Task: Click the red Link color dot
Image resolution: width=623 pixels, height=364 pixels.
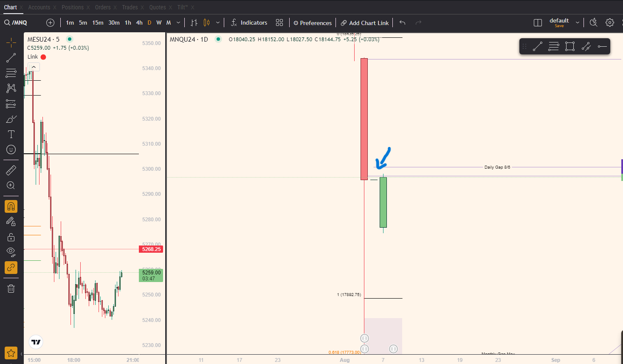Action: (x=43, y=57)
